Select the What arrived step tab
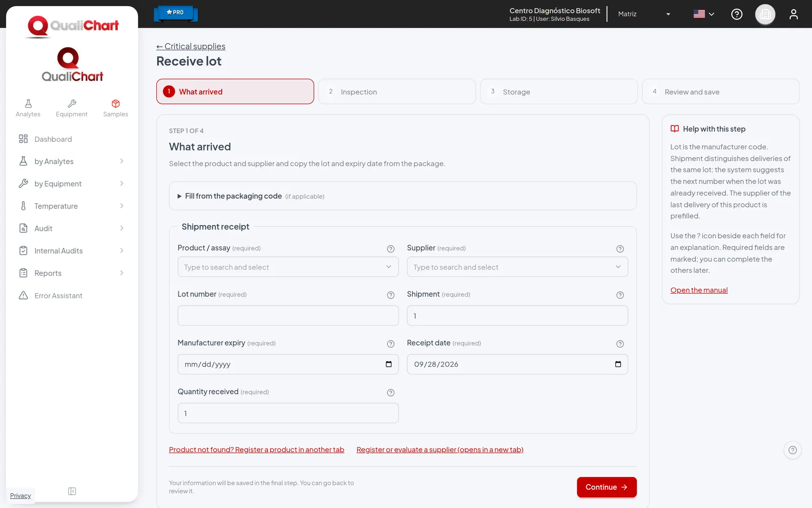Viewport: 812px width, 508px height. 235,91
